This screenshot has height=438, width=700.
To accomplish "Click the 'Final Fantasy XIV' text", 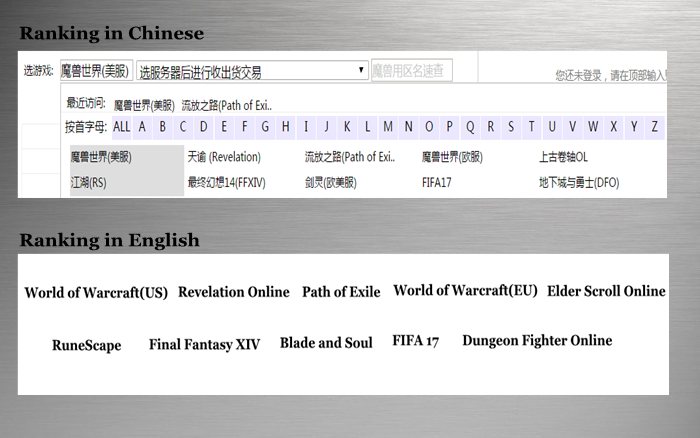I will [x=204, y=344].
